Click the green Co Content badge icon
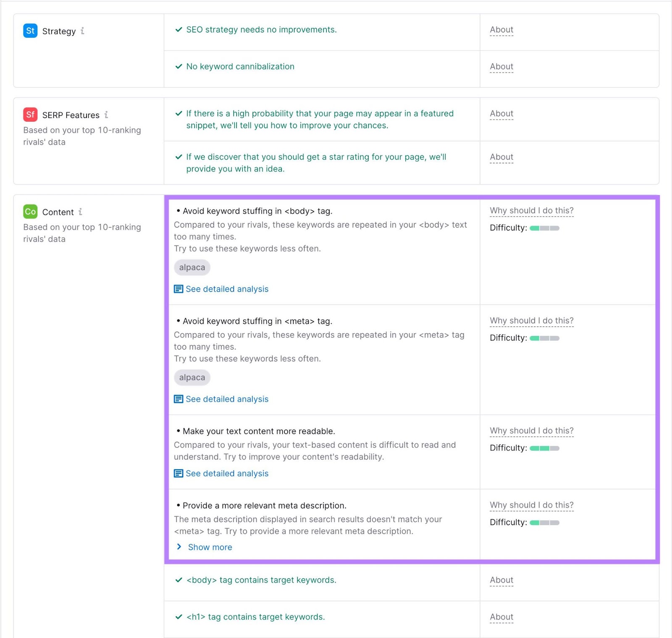Viewport: 672px width, 638px height. tap(30, 212)
